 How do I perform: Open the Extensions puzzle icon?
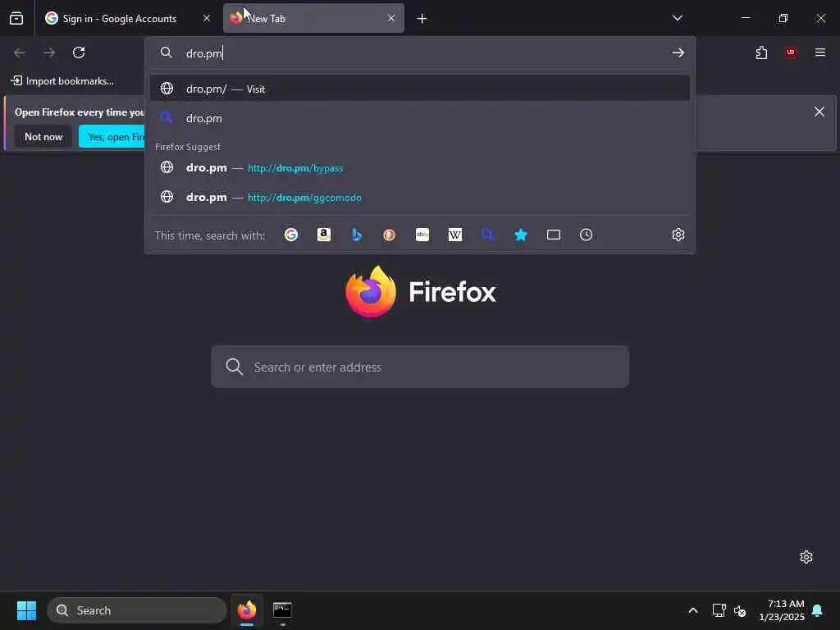(761, 52)
